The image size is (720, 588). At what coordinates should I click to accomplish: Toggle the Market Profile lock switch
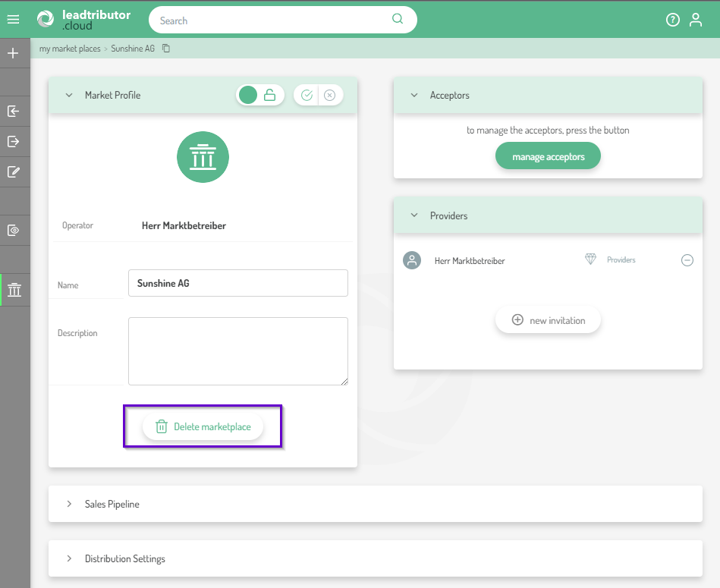(259, 95)
